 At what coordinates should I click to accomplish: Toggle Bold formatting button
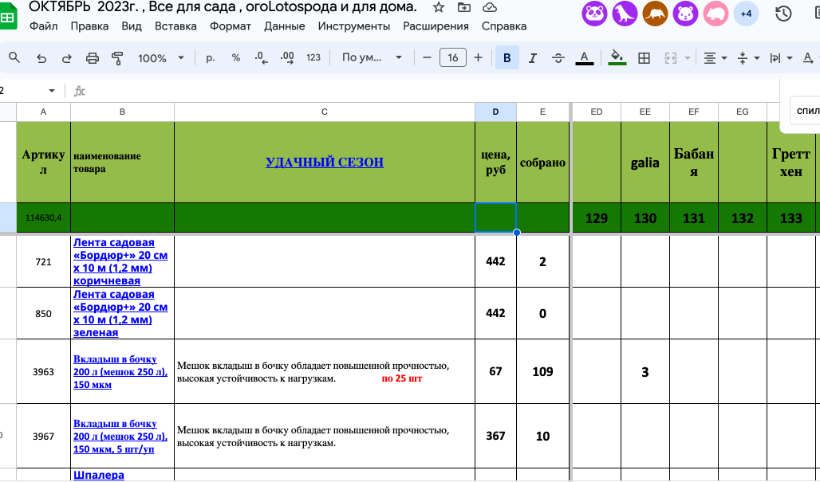(507, 58)
